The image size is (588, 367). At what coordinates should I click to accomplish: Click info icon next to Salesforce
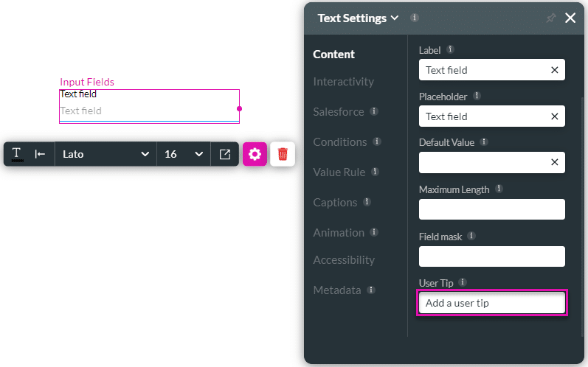pyautogui.click(x=374, y=111)
